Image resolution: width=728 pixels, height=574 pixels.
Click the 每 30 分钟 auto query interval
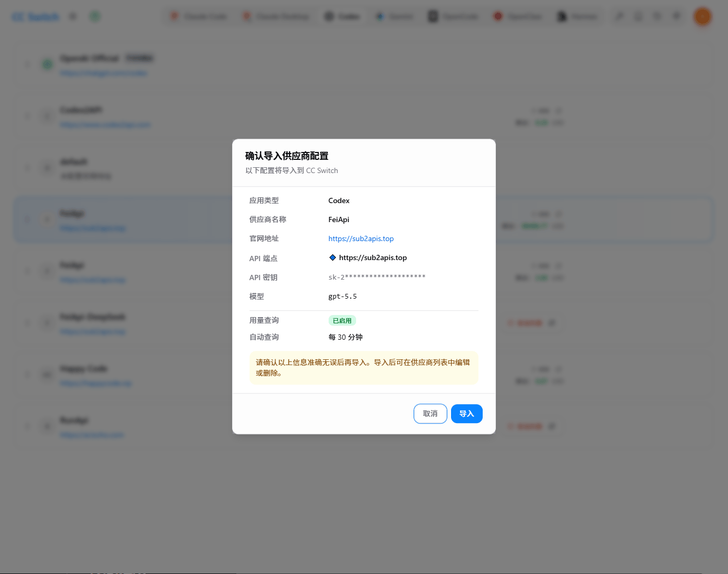click(346, 337)
